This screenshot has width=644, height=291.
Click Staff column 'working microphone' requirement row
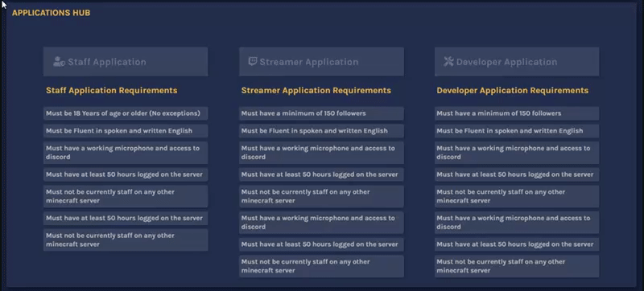coord(126,153)
